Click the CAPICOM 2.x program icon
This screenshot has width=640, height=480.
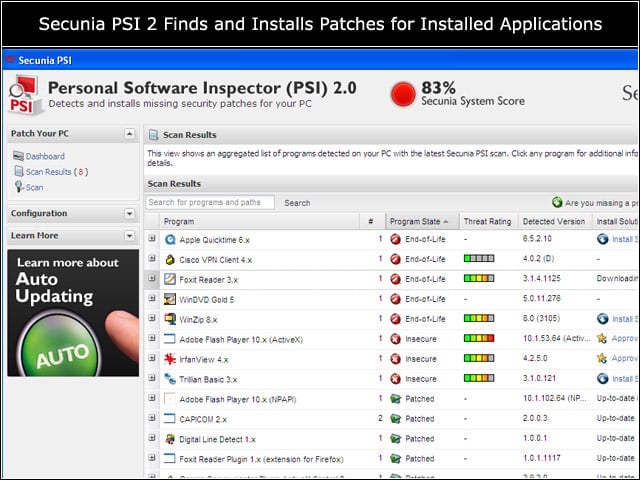(x=170, y=419)
